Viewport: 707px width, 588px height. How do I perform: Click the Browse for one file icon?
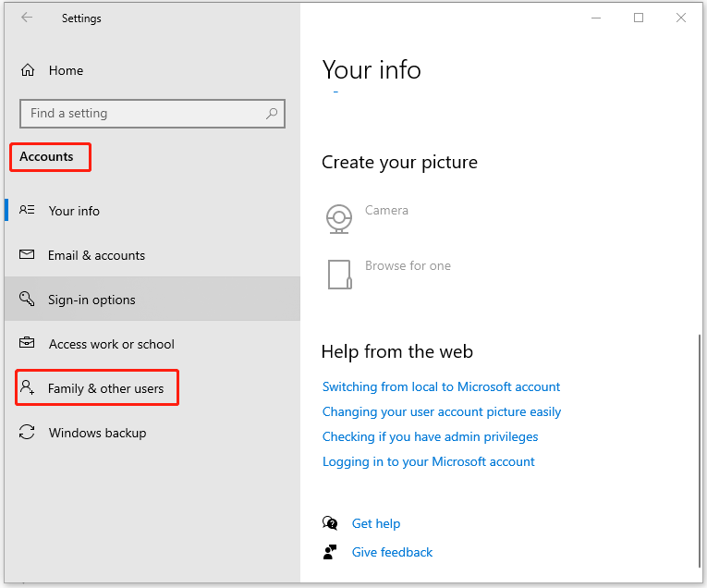tap(339, 275)
